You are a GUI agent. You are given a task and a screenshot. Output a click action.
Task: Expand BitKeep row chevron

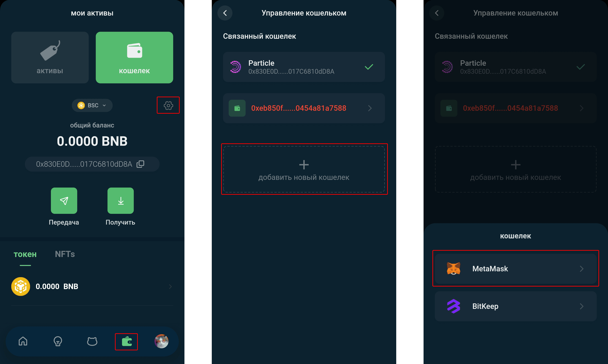coord(582,306)
